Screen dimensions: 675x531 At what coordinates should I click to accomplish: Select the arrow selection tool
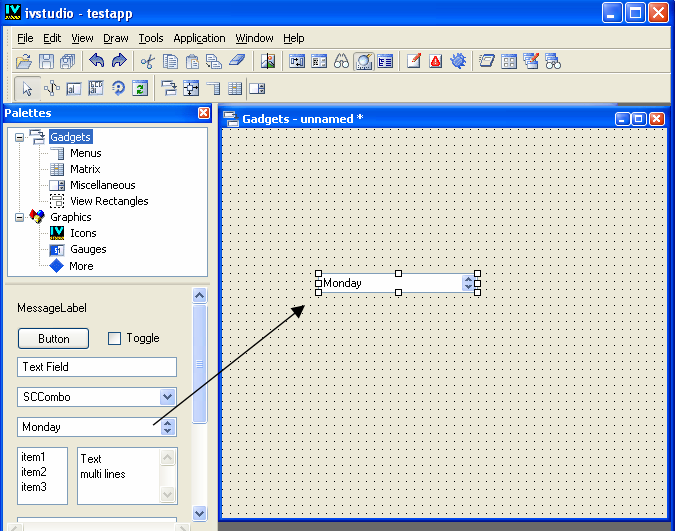coord(28,88)
